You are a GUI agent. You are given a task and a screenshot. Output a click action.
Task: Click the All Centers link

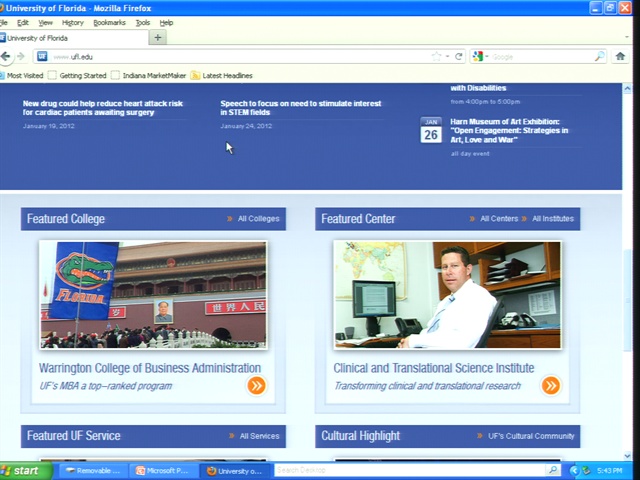(x=499, y=219)
